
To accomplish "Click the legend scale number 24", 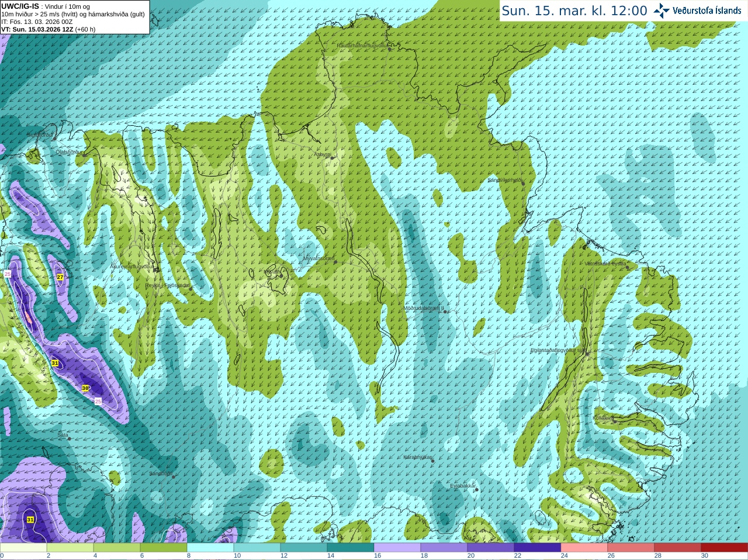I will point(565,556).
